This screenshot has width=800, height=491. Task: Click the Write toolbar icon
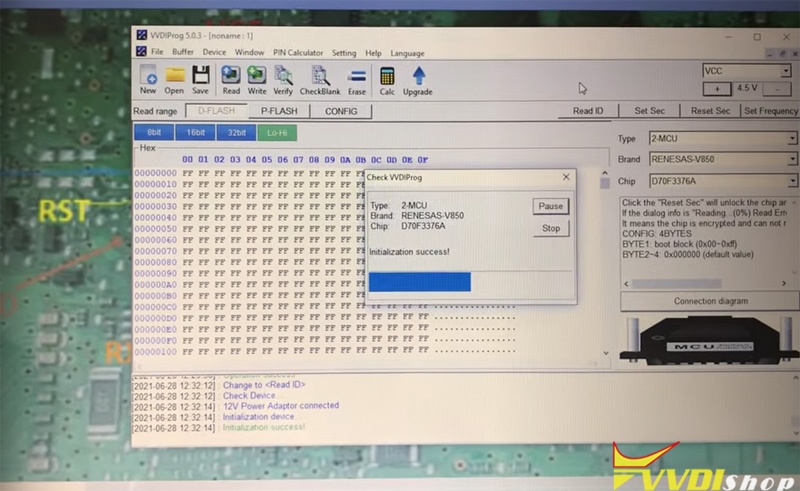pos(257,80)
